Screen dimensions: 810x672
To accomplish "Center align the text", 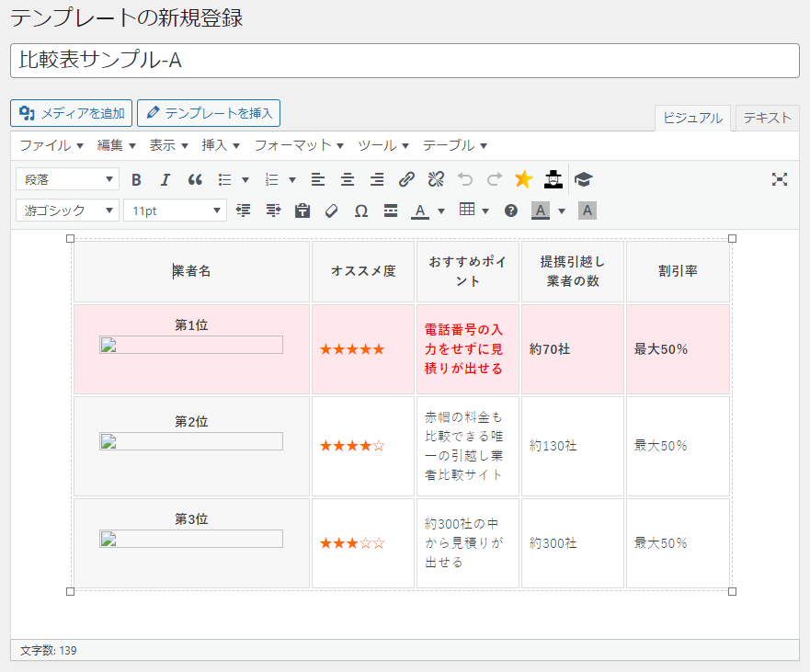I will (348, 179).
